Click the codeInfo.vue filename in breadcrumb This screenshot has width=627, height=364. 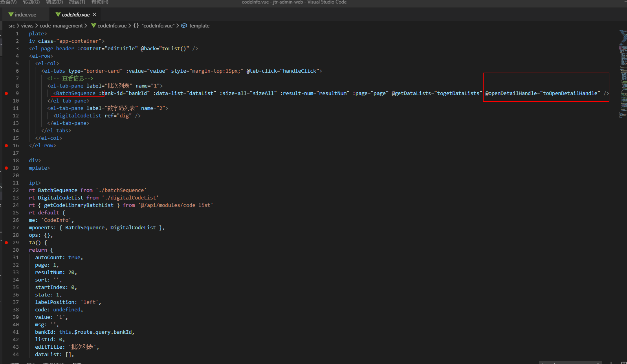coord(112,26)
